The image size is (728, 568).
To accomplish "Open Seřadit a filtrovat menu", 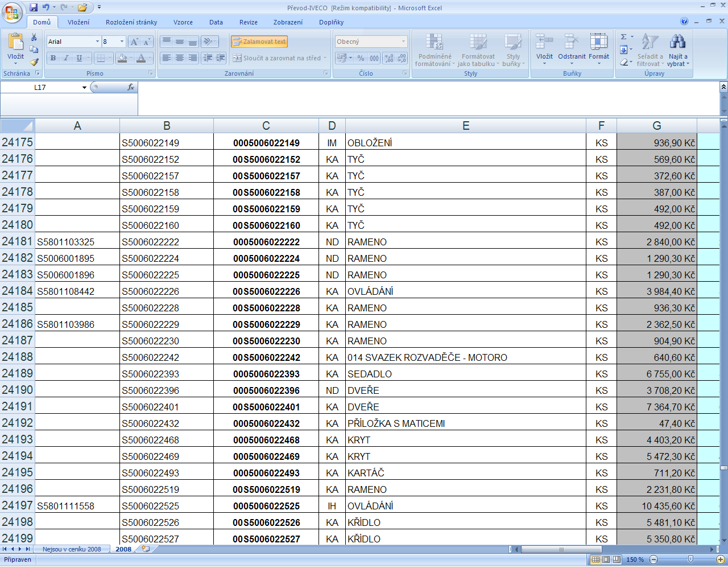I will point(650,50).
